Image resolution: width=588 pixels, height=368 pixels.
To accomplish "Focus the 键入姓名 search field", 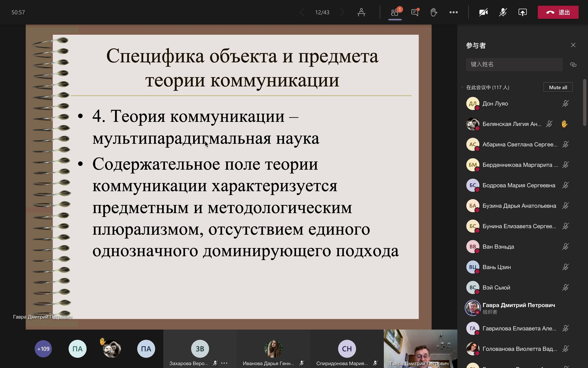I will 514,64.
